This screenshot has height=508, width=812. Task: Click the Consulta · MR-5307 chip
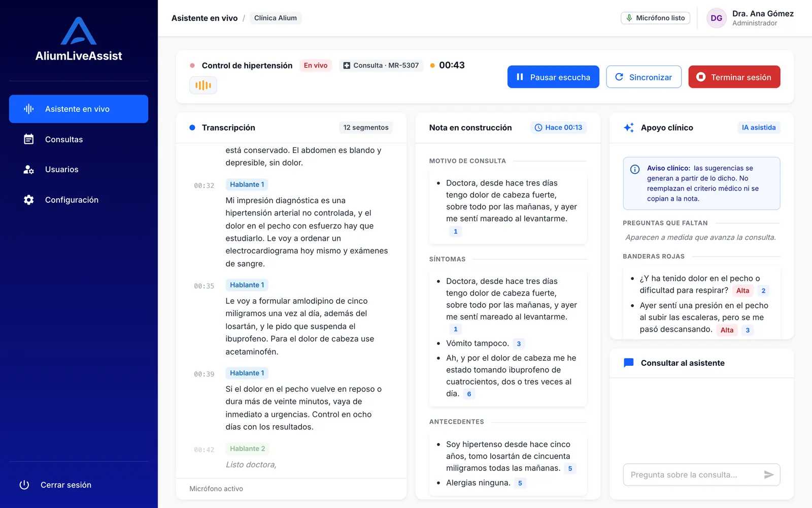[381, 65]
